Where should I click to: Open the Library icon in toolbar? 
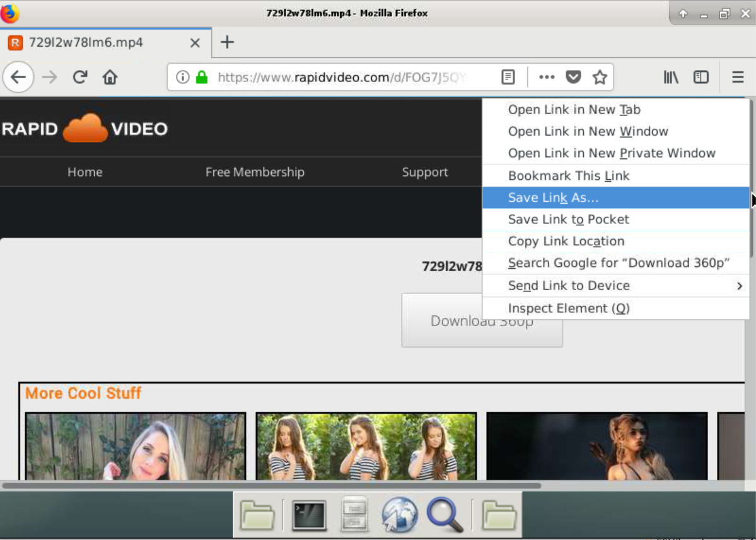pos(671,77)
